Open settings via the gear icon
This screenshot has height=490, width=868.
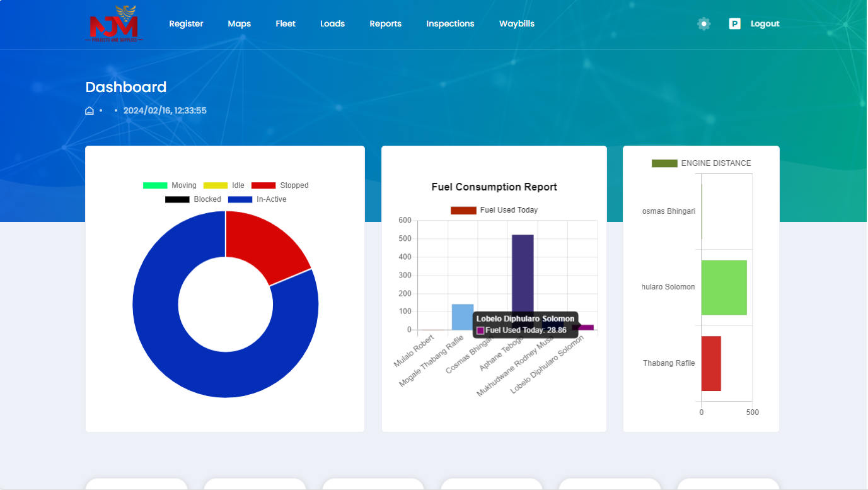pos(703,24)
